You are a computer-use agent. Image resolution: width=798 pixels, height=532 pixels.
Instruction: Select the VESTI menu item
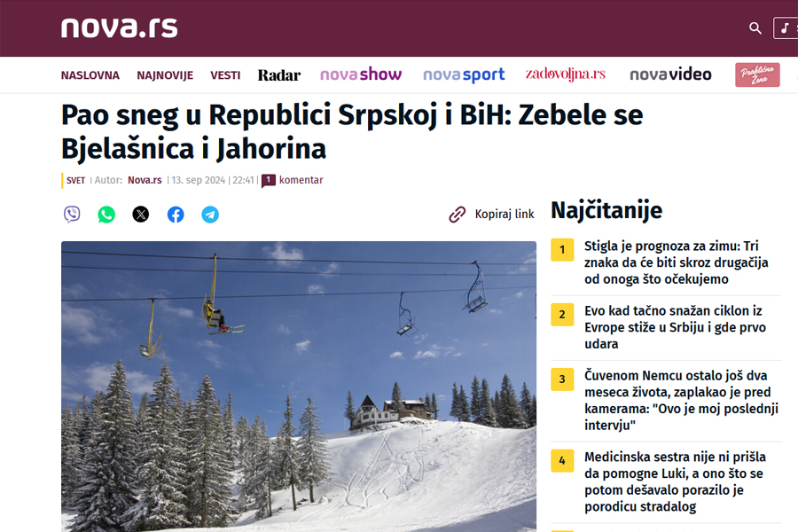click(x=225, y=75)
